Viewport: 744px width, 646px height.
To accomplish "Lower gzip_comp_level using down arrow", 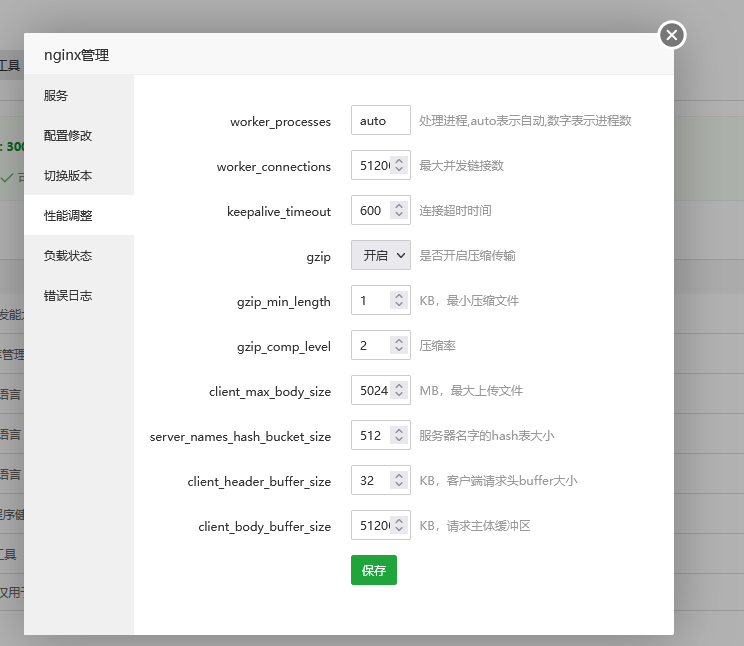I will (x=399, y=349).
